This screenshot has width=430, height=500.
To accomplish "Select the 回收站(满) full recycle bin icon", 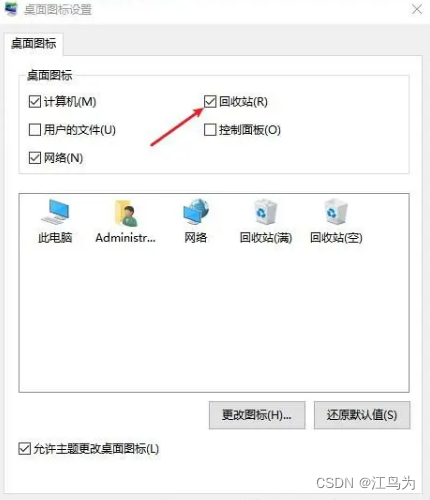I will click(266, 212).
